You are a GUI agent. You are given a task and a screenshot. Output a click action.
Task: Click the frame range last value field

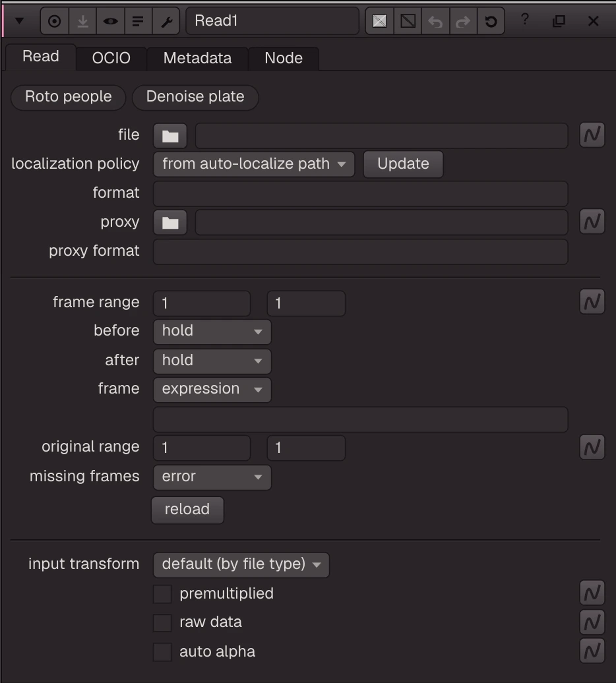tap(306, 304)
